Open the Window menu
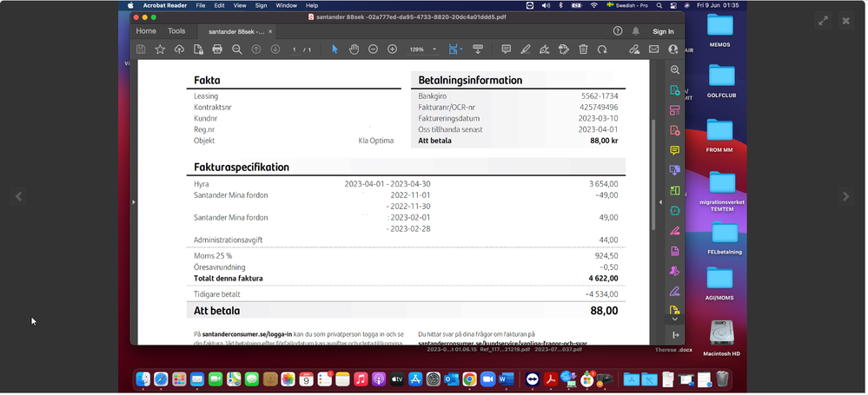This screenshot has height=395, width=868. [286, 5]
